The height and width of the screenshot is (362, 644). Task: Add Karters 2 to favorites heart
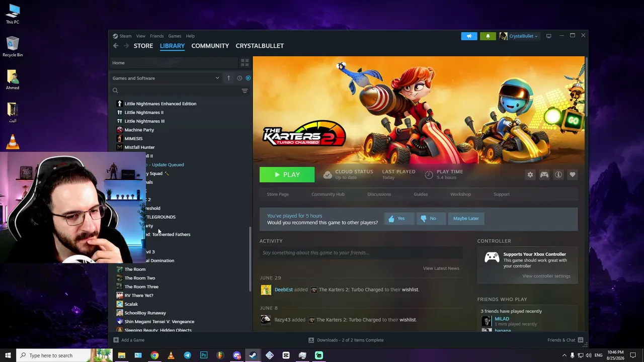coord(572,174)
